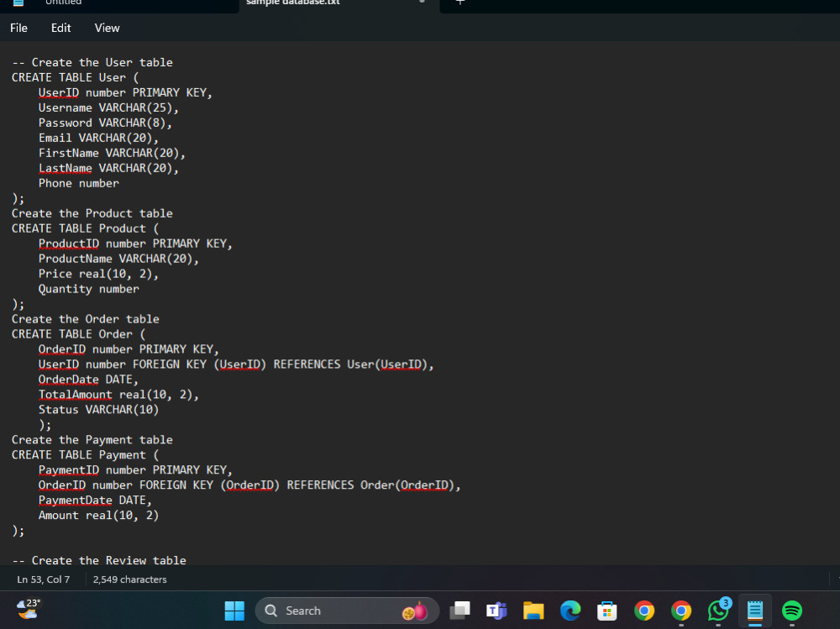Open Microsoft Store from taskbar
840x629 pixels.
point(607,611)
